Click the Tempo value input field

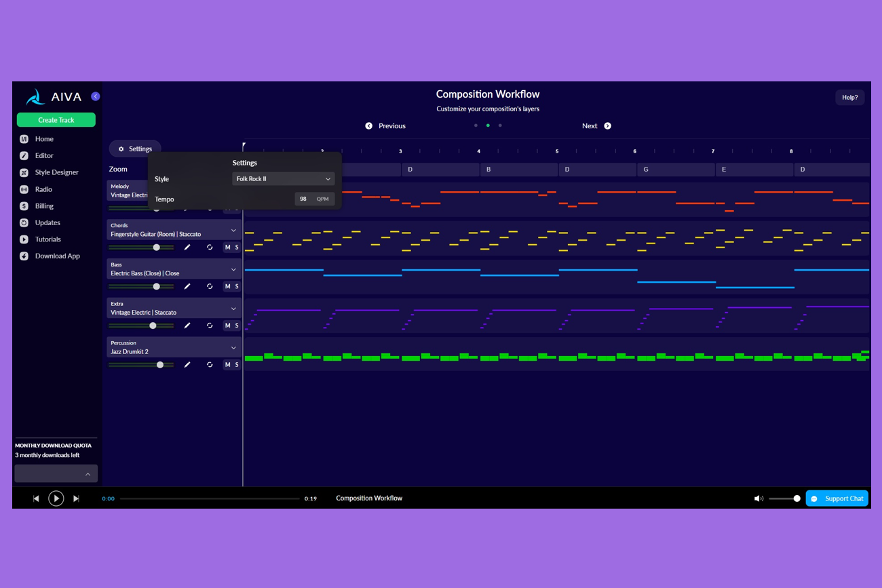pyautogui.click(x=304, y=199)
